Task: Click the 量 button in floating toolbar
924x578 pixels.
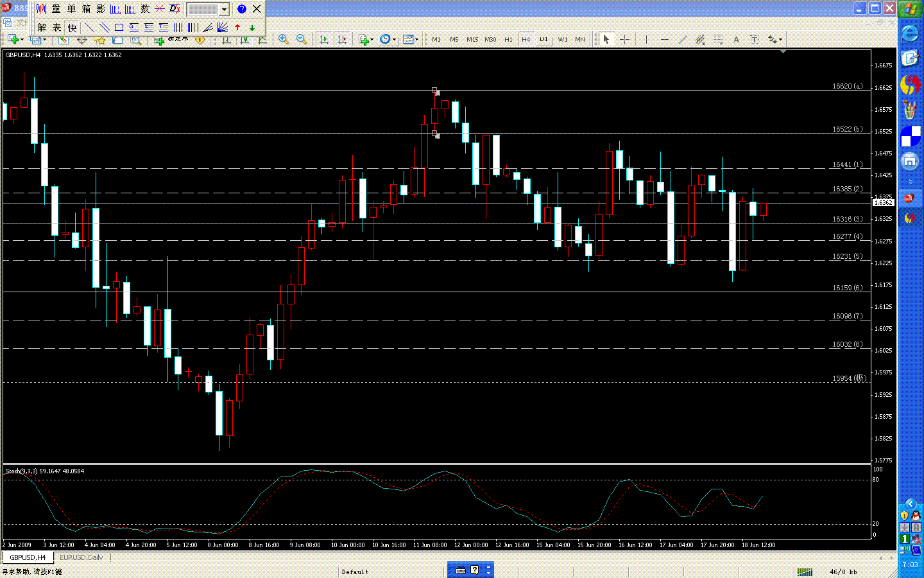Action: coord(56,9)
